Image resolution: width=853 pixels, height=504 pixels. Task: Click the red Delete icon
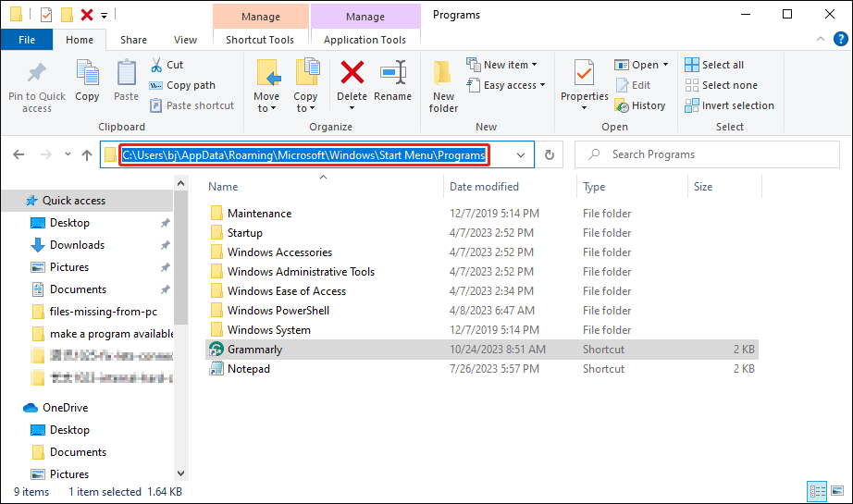(x=352, y=73)
